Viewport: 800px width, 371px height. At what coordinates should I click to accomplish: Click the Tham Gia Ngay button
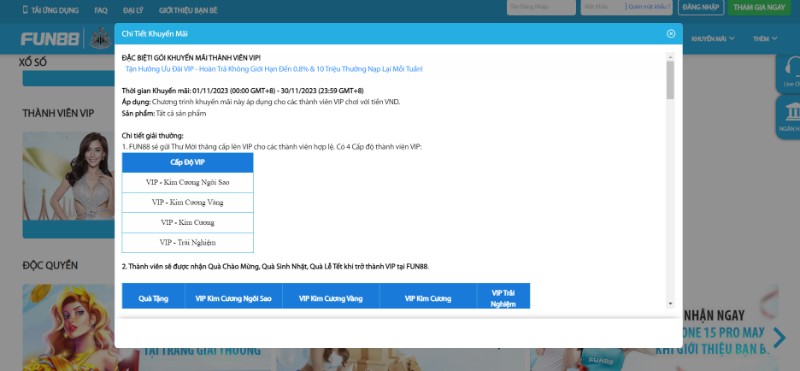[x=759, y=7]
